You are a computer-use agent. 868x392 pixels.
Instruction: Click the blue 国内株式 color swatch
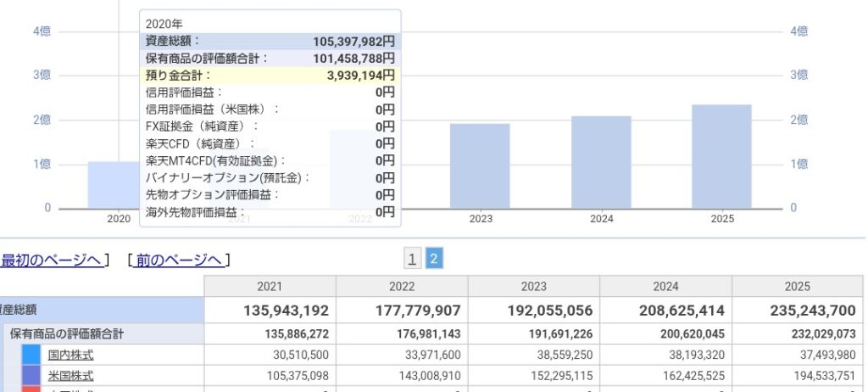(31, 355)
